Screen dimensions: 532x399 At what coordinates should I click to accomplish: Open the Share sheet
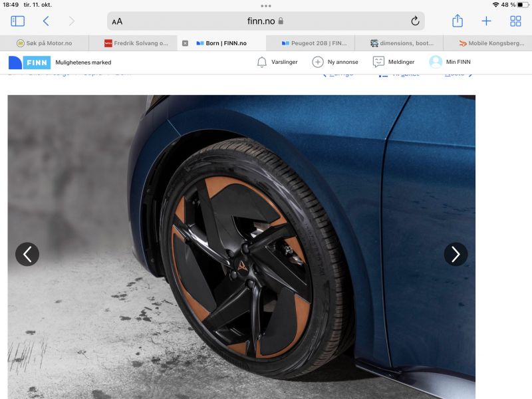[458, 21]
